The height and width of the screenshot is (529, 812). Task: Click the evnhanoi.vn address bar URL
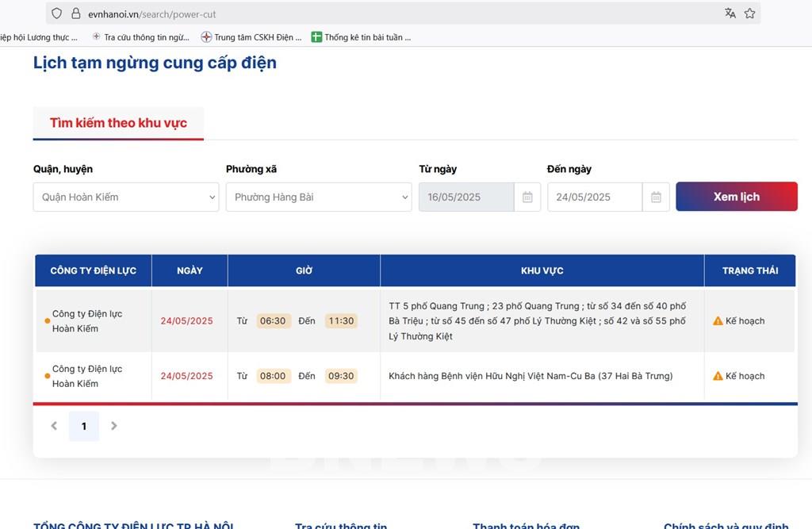click(x=152, y=14)
